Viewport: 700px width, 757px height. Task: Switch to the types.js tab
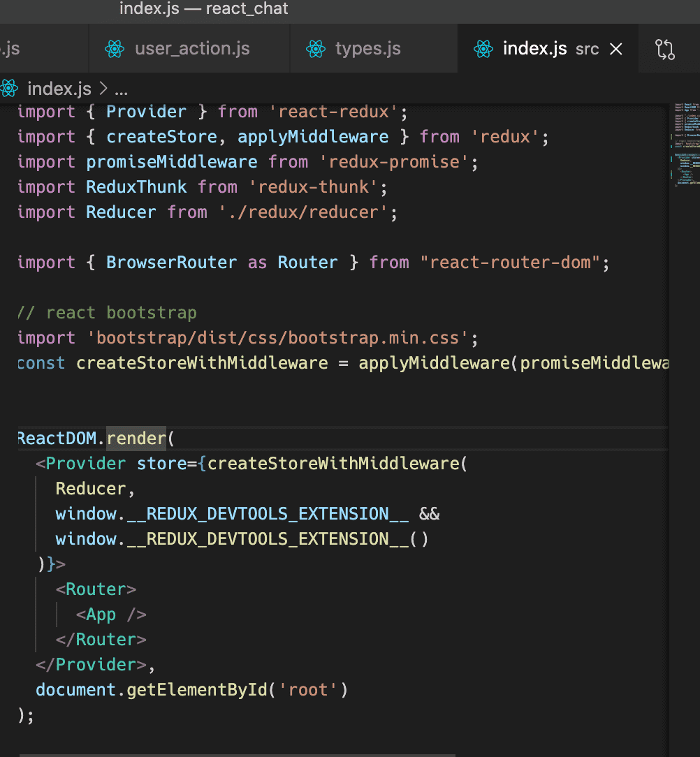pos(367,49)
